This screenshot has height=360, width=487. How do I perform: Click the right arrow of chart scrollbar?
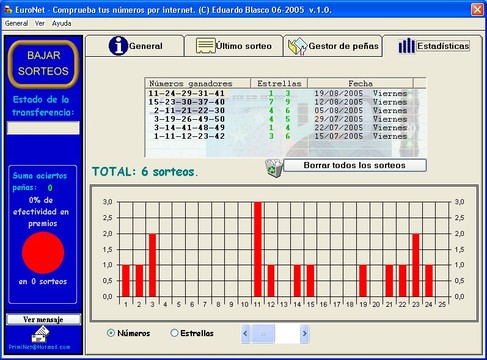tap(304, 333)
